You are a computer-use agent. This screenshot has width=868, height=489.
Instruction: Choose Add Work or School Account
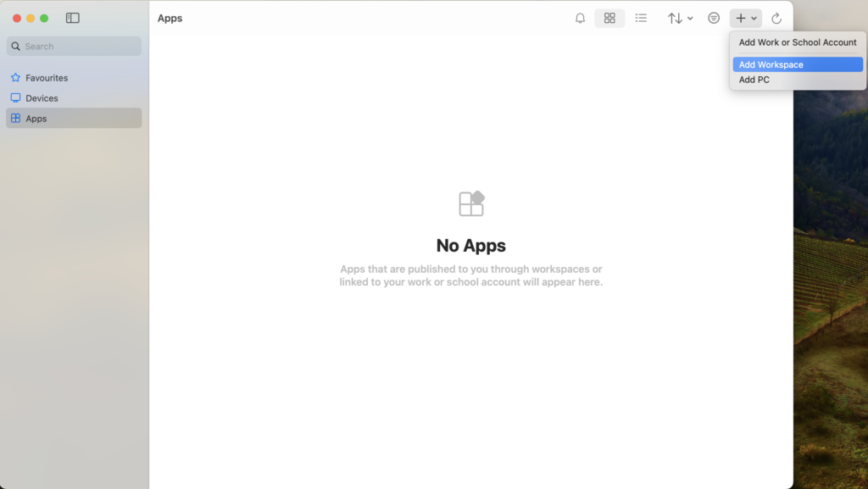pos(797,42)
